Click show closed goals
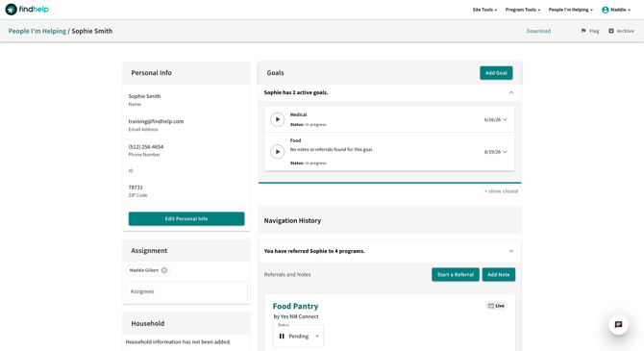Screen dimensions: 644x351 (501, 191)
